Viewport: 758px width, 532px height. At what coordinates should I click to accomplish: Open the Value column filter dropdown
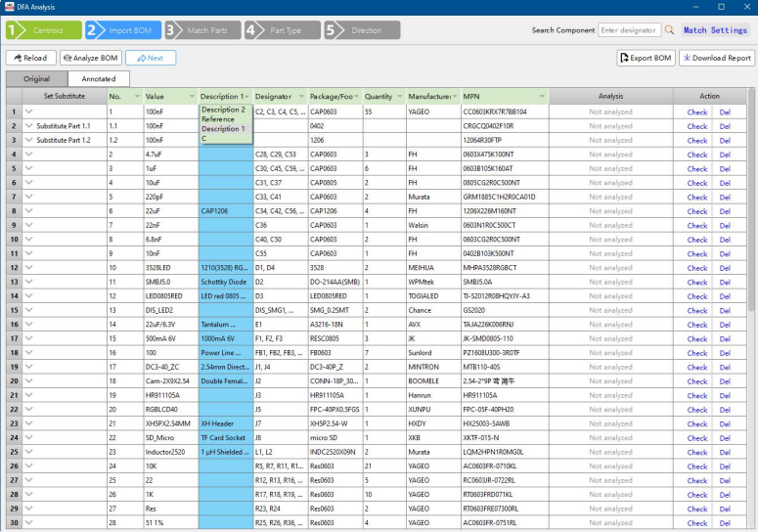coord(192,97)
